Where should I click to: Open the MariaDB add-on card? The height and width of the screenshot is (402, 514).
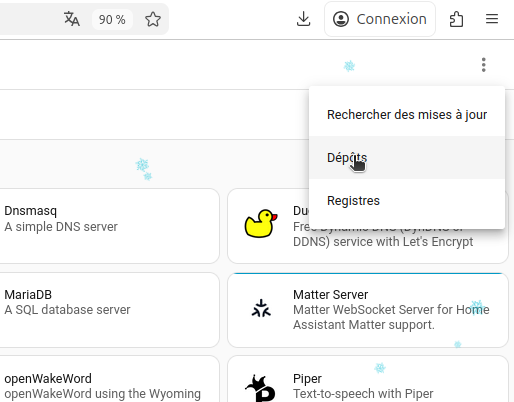(x=109, y=310)
